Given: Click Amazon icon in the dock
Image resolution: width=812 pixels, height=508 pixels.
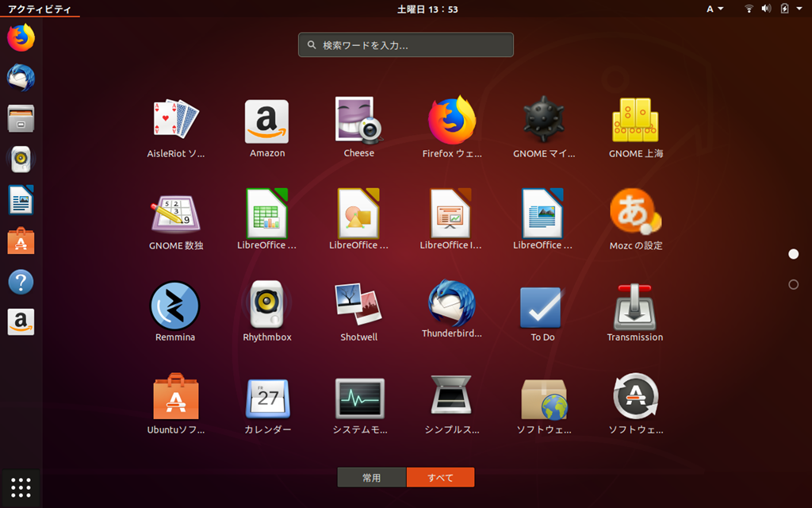Looking at the screenshot, I should click(x=21, y=322).
